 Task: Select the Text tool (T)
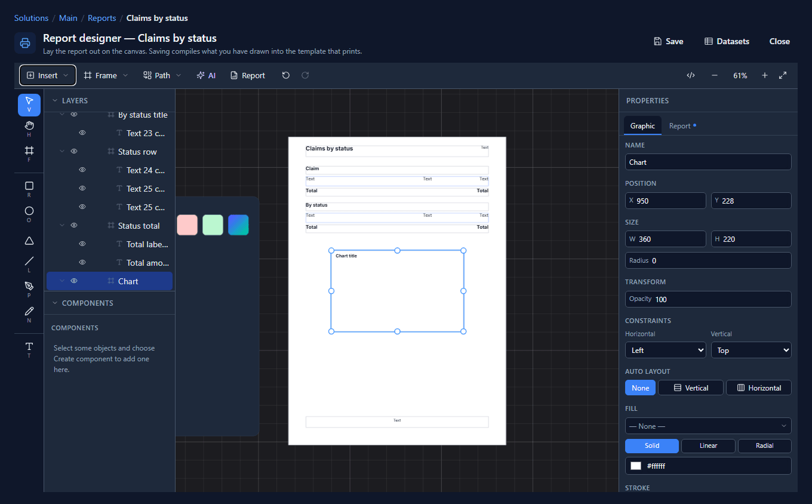tap(29, 350)
